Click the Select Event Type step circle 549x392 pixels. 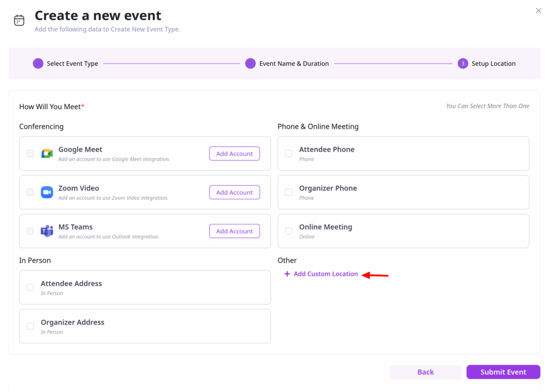[x=38, y=64]
